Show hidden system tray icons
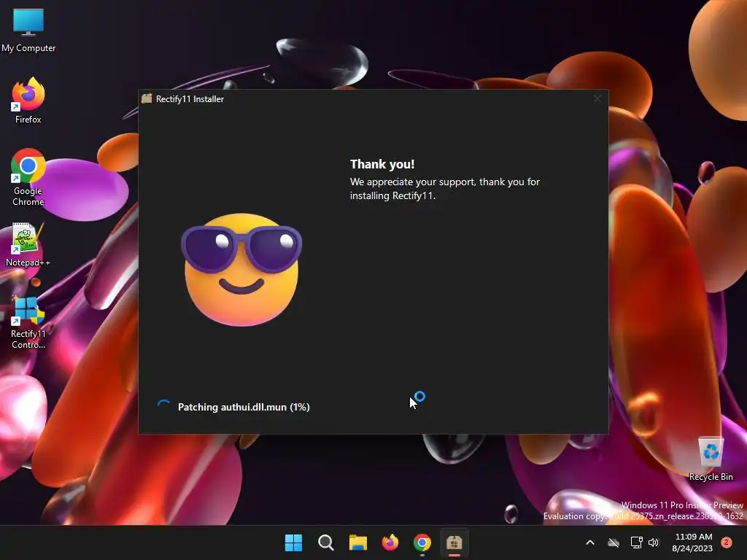 (x=589, y=542)
